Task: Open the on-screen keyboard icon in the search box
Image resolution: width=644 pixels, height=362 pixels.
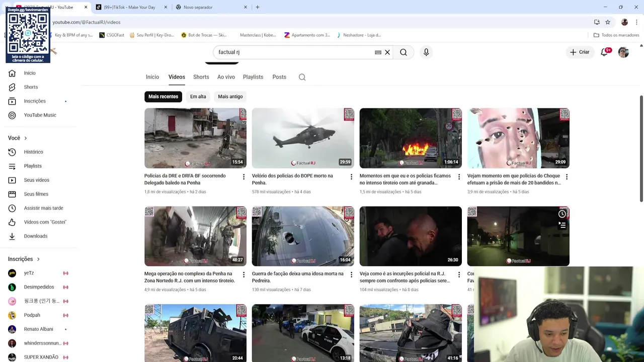Action: click(378, 52)
